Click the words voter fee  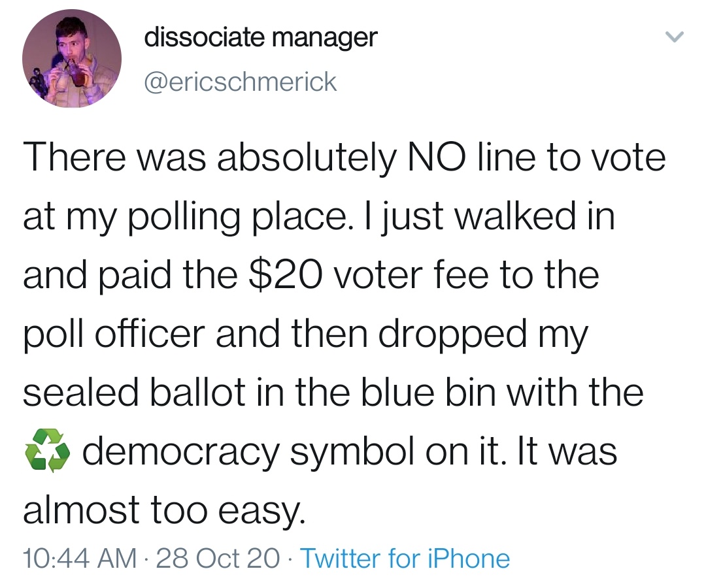[410, 275]
